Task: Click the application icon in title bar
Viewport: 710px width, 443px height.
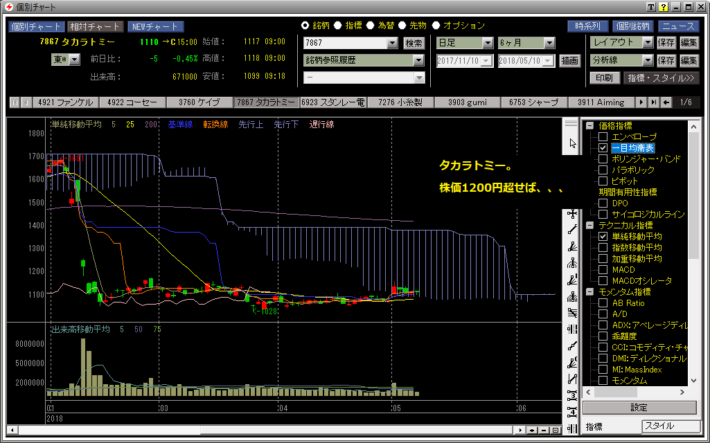Action: pos(9,7)
